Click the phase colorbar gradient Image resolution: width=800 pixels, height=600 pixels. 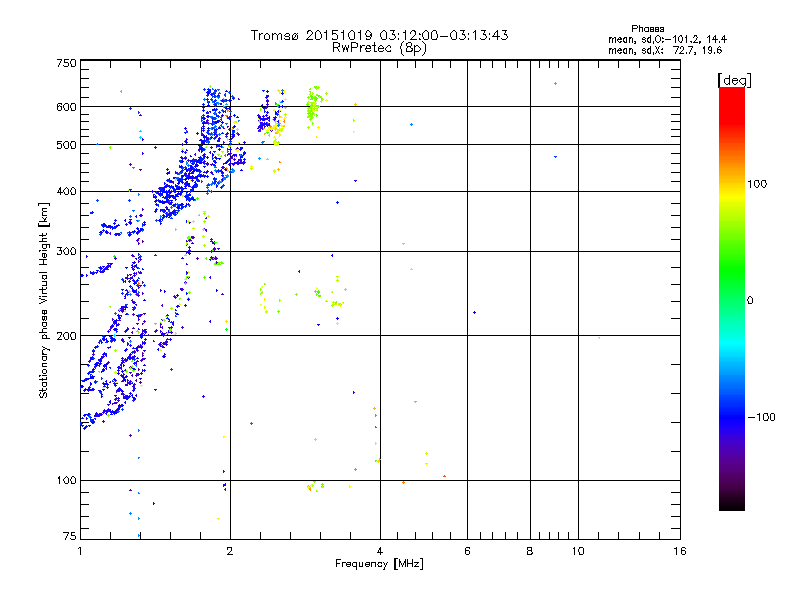732,299
